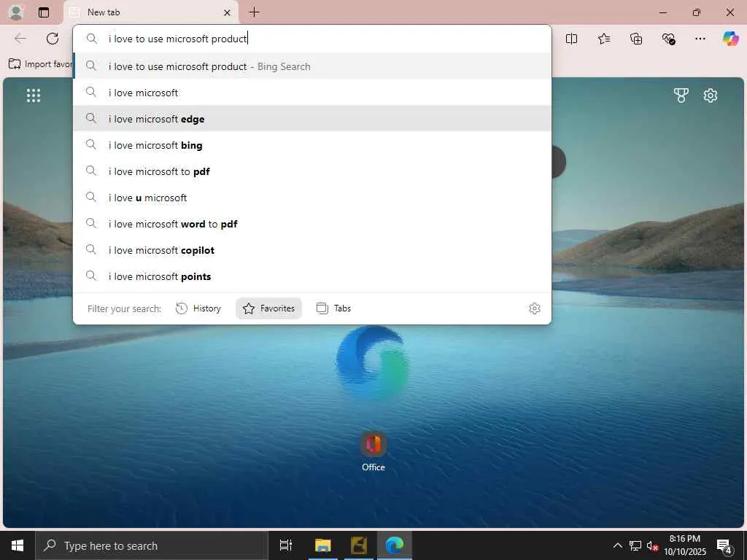Choose 'i love microsoft to pdf' suggestion
The width and height of the screenshot is (747, 560).
312,171
